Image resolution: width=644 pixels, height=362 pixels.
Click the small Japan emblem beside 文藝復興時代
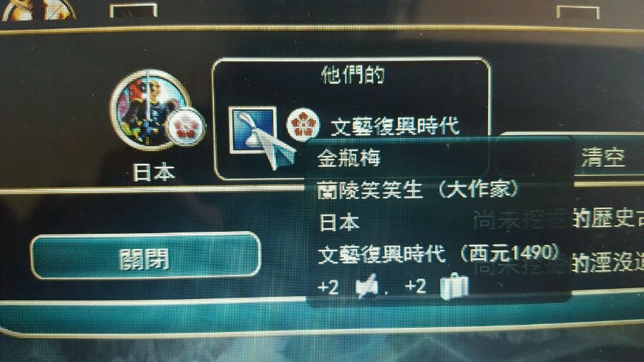point(303,124)
